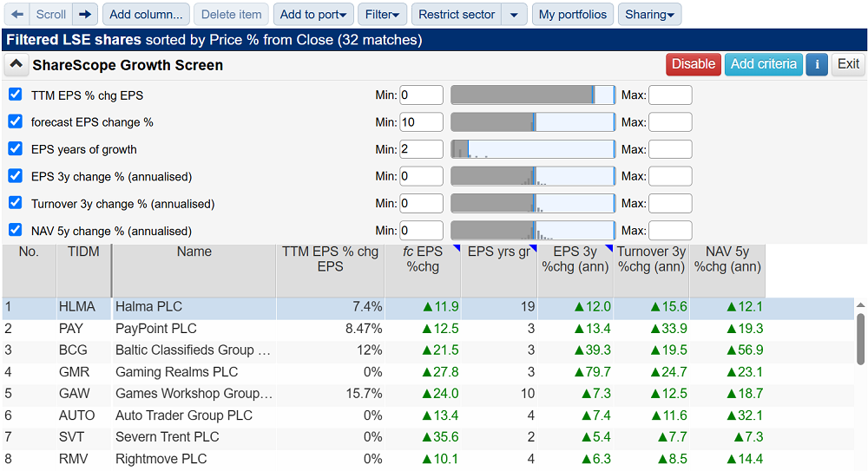Click Min field for forecast EPS change
The width and height of the screenshot is (868, 471).
[421, 122]
